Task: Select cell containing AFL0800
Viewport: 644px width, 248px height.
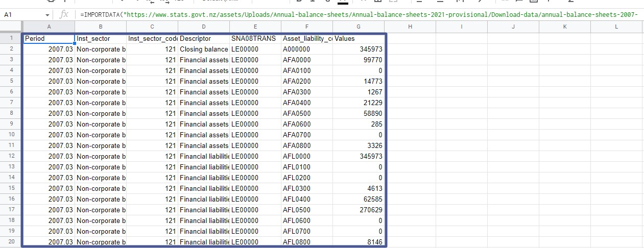Action: [x=307, y=242]
